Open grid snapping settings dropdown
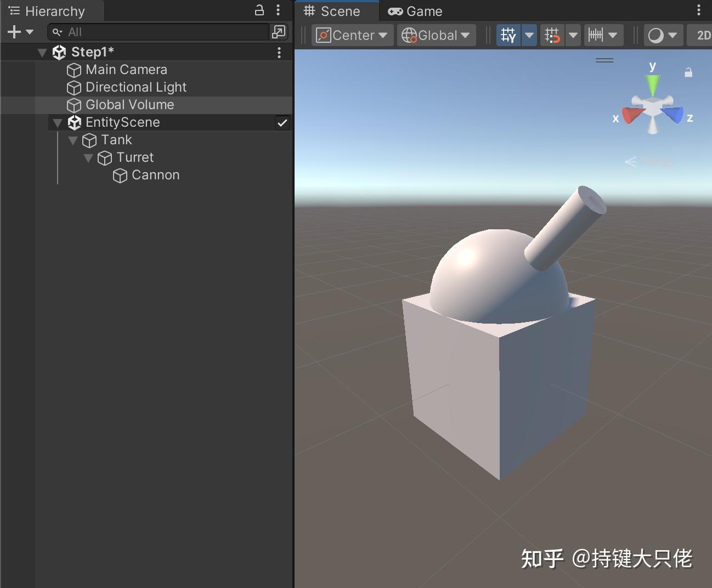The height and width of the screenshot is (588, 712). tap(573, 36)
